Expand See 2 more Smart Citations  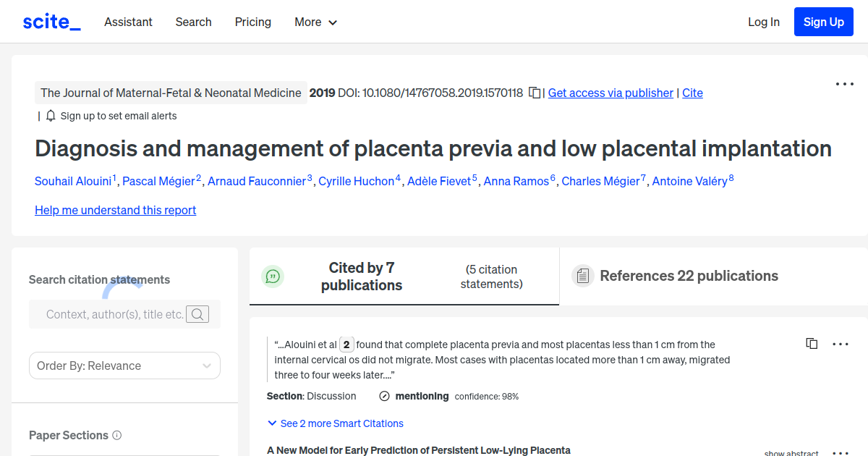(x=335, y=423)
